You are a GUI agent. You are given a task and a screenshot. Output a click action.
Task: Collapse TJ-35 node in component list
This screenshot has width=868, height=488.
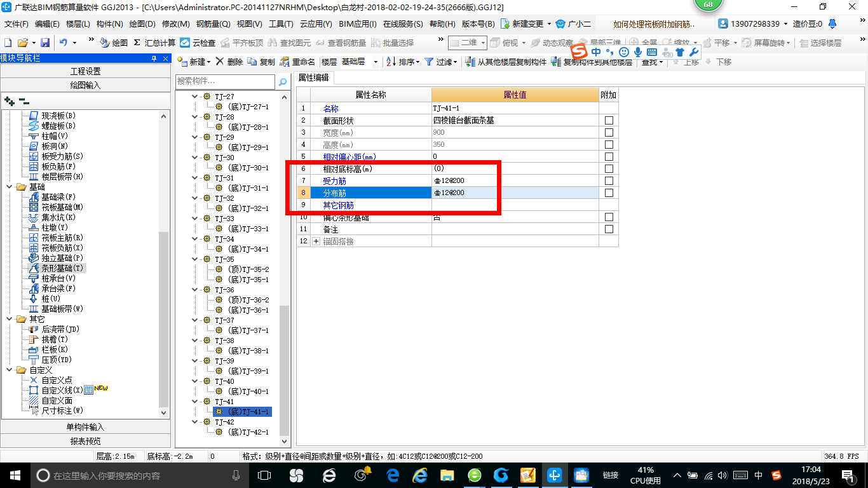pos(195,259)
